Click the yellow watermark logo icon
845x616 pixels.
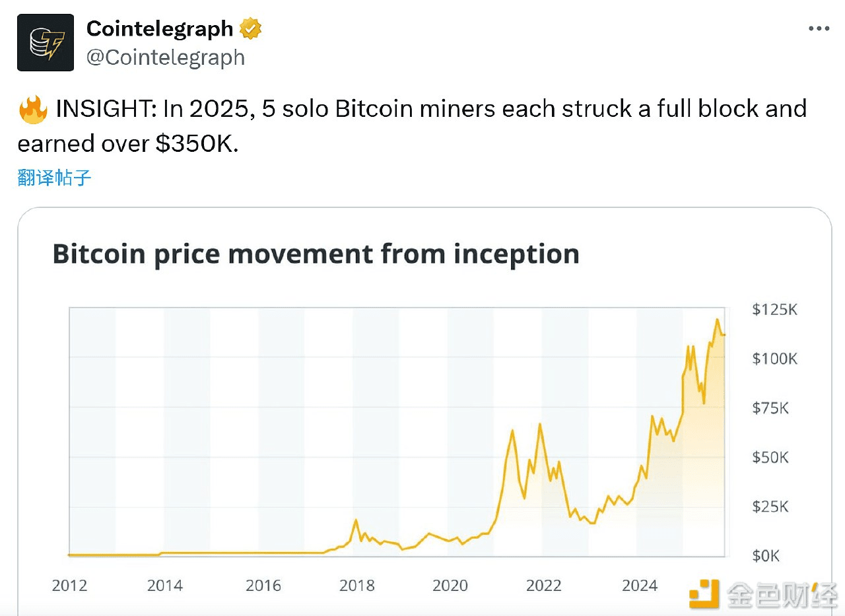[704, 593]
